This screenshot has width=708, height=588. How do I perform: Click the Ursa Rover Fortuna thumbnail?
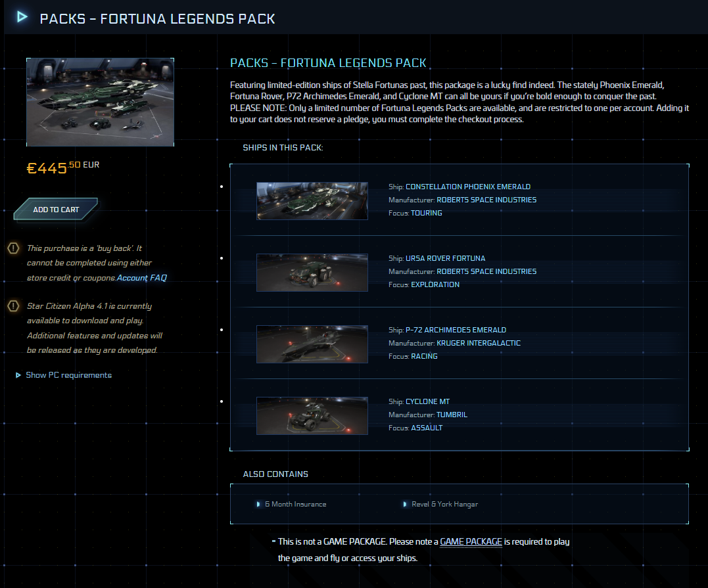(312, 273)
